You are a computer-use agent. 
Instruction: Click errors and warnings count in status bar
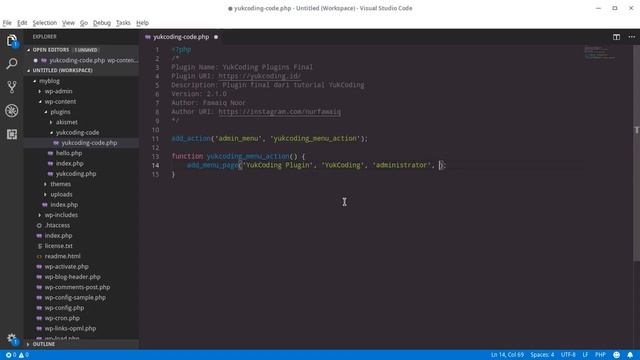point(17,355)
